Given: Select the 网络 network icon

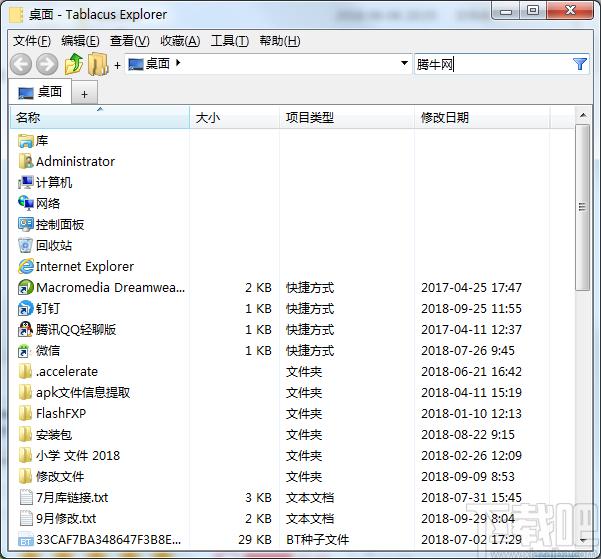Looking at the screenshot, I should 25,203.
